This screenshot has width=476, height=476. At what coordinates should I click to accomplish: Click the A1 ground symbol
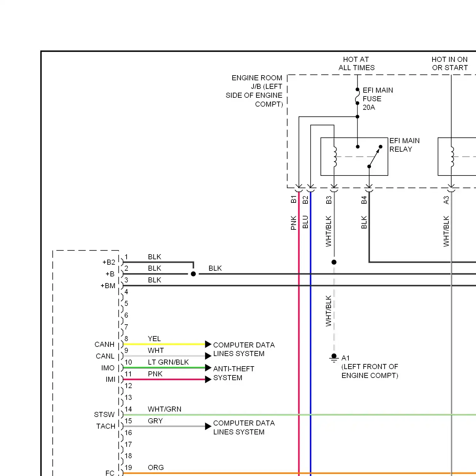click(x=334, y=358)
